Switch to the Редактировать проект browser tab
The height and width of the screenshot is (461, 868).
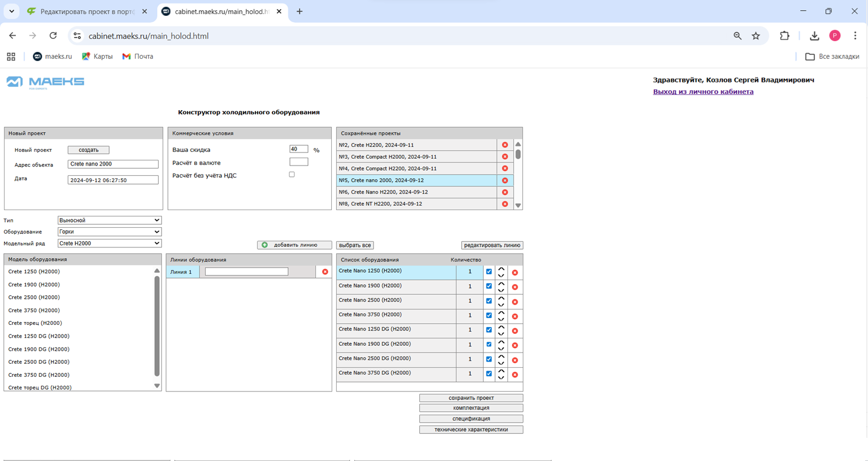pos(88,11)
